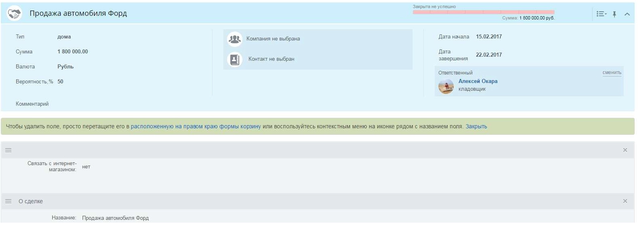Viewport: 644px width, 251px height.
Task: Open Алексей Окара profile link
Action: tap(478, 81)
